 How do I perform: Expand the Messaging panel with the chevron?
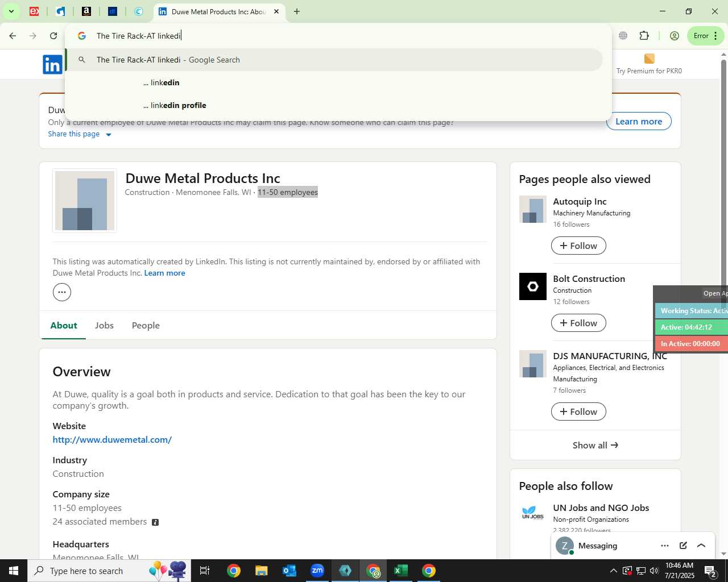click(701, 546)
